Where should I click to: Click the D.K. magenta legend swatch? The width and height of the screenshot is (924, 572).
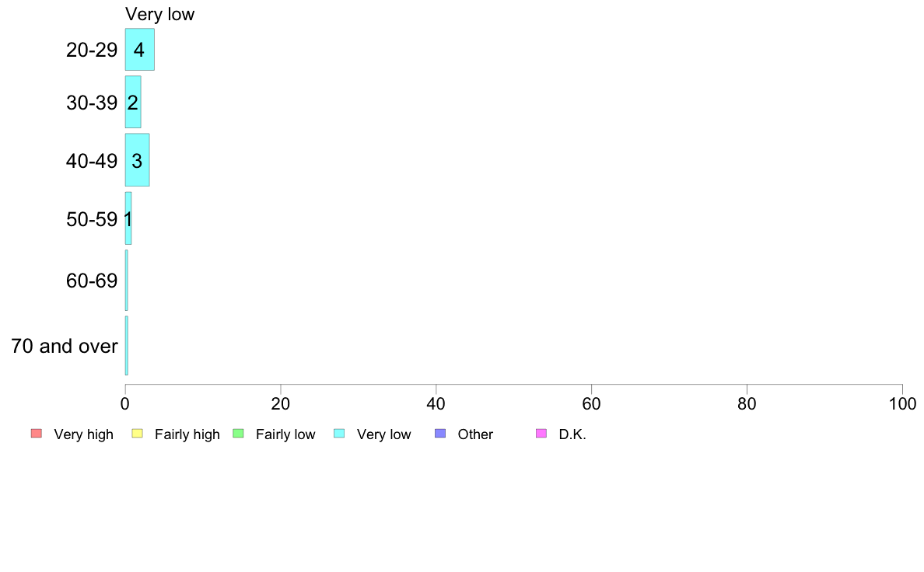(541, 434)
